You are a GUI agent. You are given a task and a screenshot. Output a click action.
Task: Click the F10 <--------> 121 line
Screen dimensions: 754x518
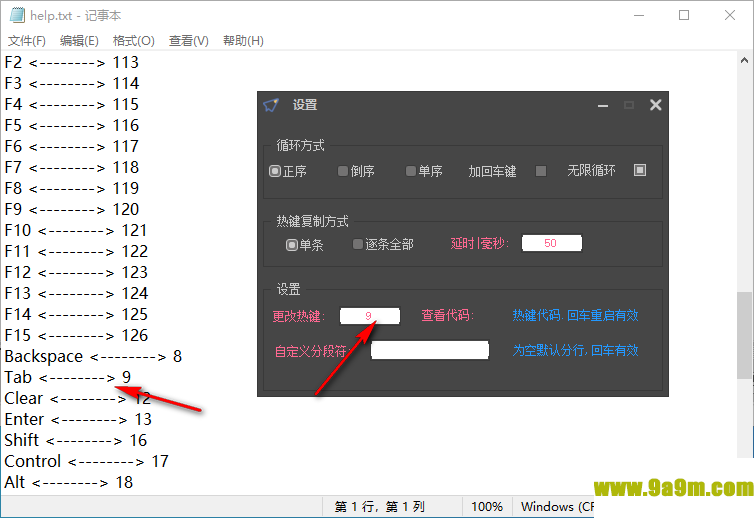76,231
